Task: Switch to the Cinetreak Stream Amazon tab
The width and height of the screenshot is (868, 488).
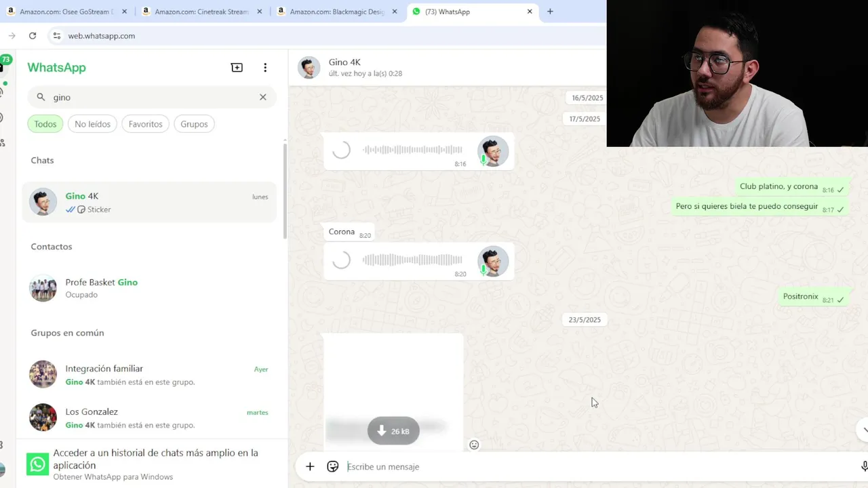Action: click(x=202, y=12)
